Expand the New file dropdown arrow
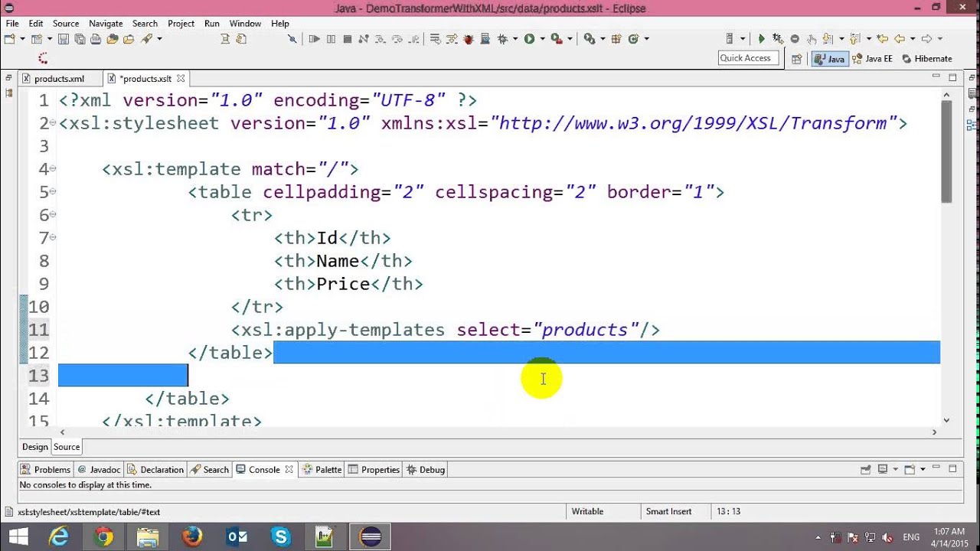980x551 pixels. pyautogui.click(x=22, y=38)
